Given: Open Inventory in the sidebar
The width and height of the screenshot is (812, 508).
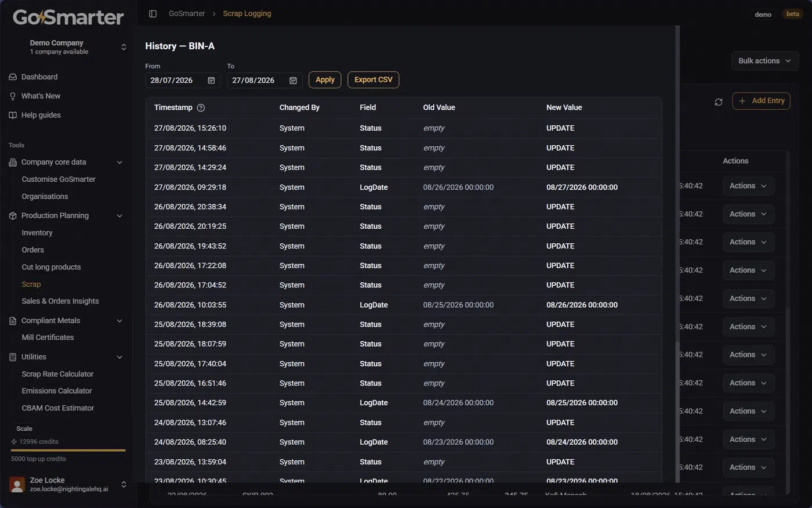Looking at the screenshot, I should tap(37, 233).
